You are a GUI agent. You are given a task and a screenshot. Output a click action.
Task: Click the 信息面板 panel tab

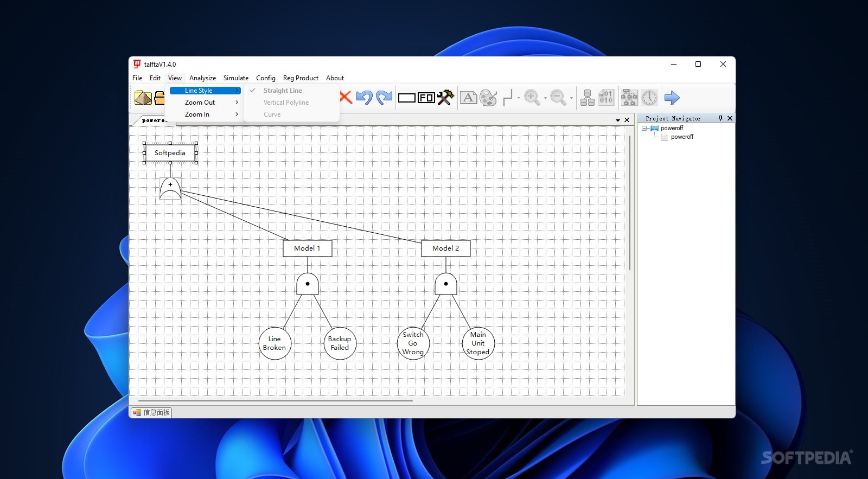151,413
